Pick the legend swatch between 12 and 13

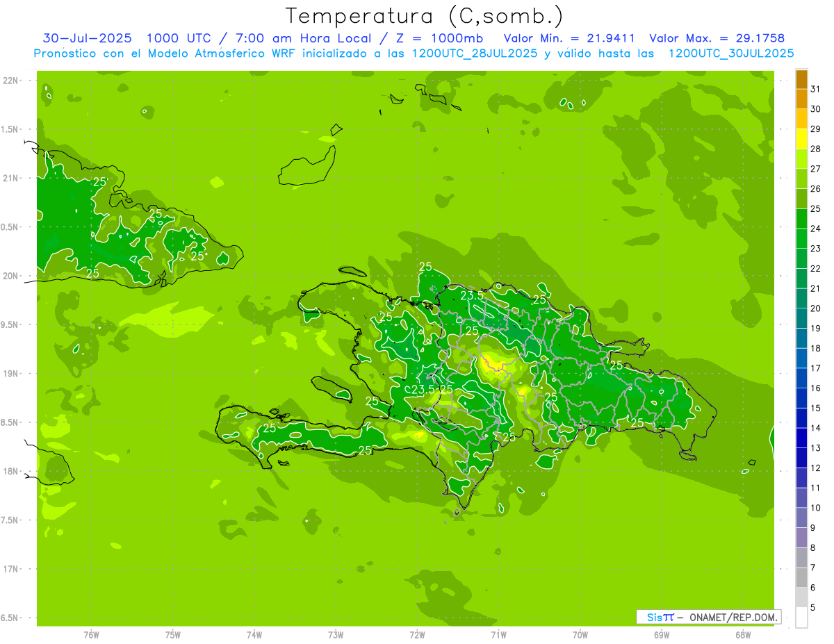tap(801, 459)
